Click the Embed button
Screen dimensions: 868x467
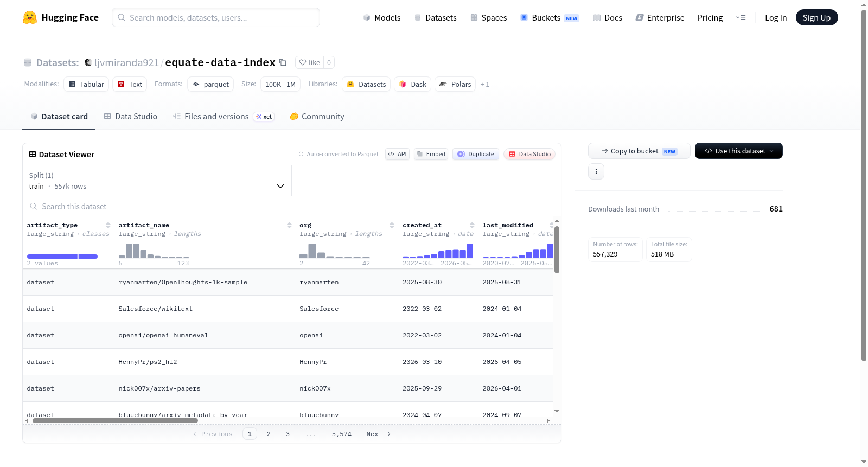point(431,154)
